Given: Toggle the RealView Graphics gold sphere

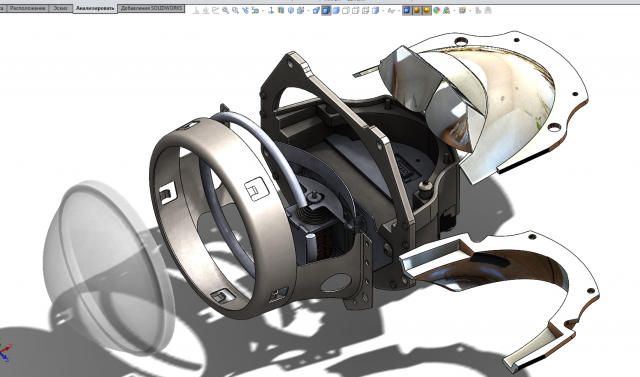Looking at the screenshot, I should (427, 11).
